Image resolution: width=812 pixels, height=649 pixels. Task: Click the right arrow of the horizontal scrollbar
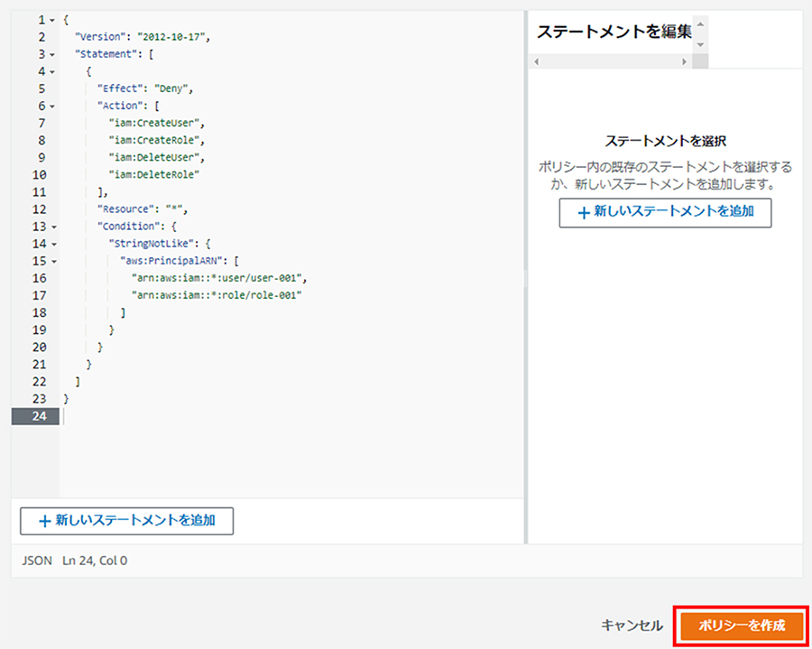(684, 61)
